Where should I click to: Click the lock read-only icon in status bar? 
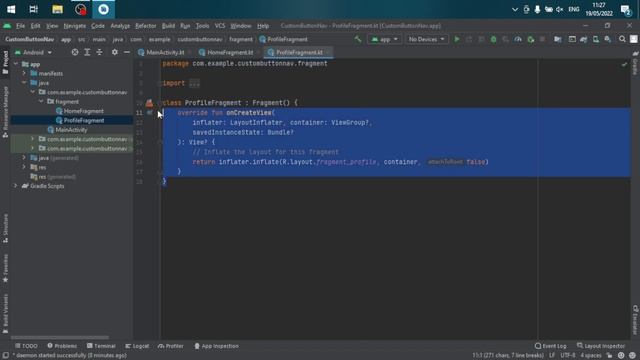coord(609,356)
